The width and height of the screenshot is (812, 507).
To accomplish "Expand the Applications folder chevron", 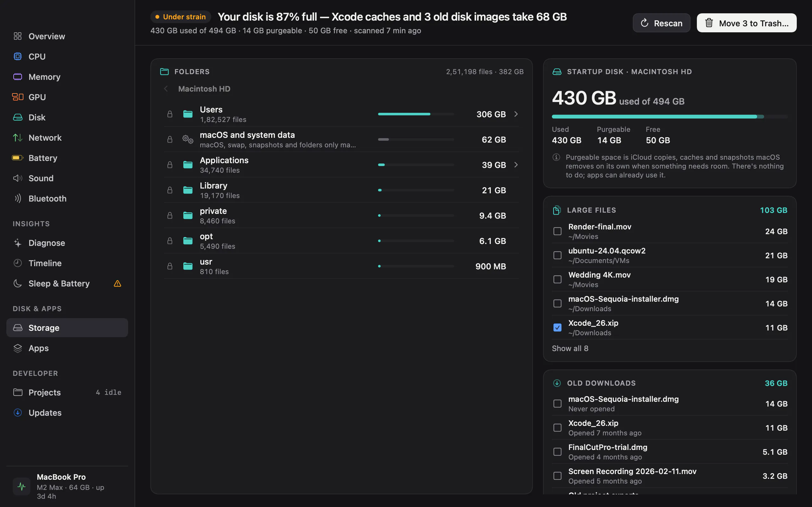I will coord(516,165).
